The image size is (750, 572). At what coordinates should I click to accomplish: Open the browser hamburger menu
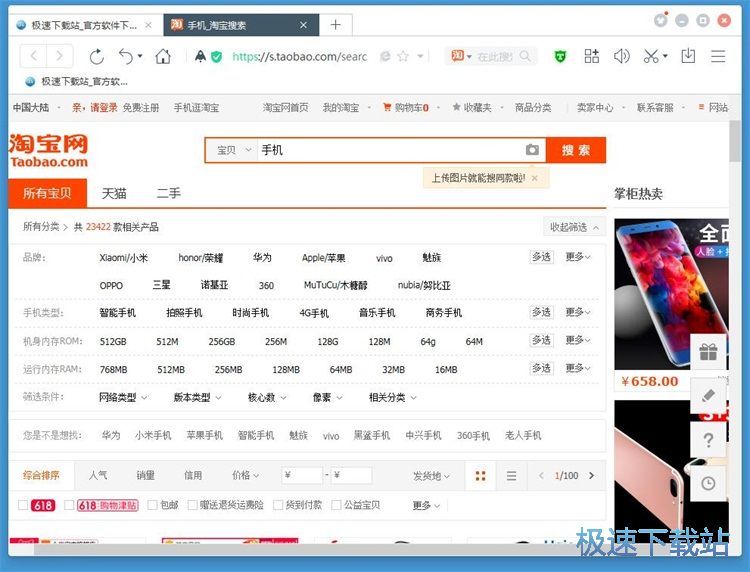pos(718,56)
